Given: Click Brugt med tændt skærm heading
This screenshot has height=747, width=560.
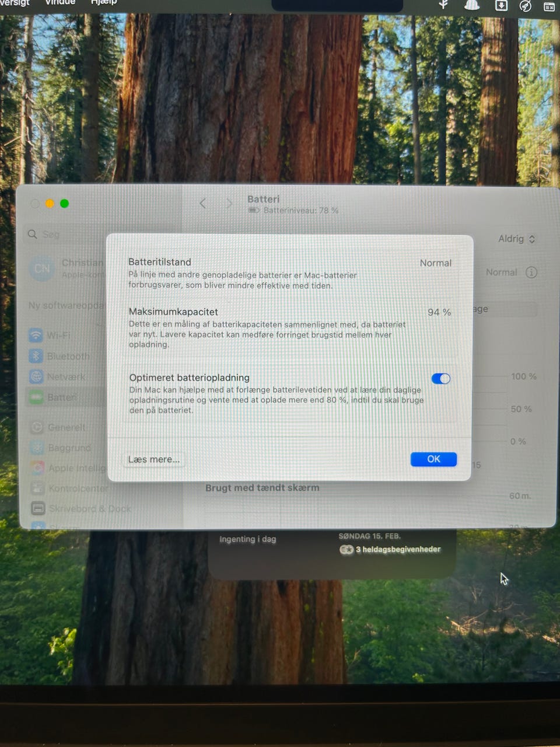Looking at the screenshot, I should 262,488.
